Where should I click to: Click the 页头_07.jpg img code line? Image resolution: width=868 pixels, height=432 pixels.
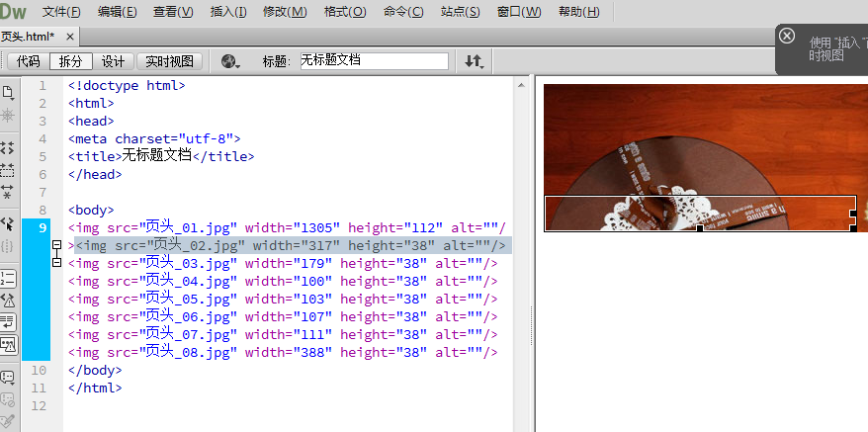[x=283, y=334]
